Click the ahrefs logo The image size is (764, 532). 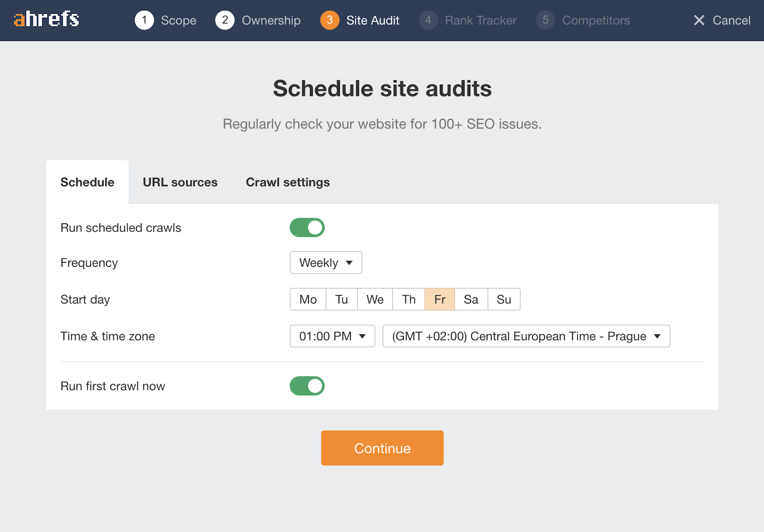click(46, 20)
